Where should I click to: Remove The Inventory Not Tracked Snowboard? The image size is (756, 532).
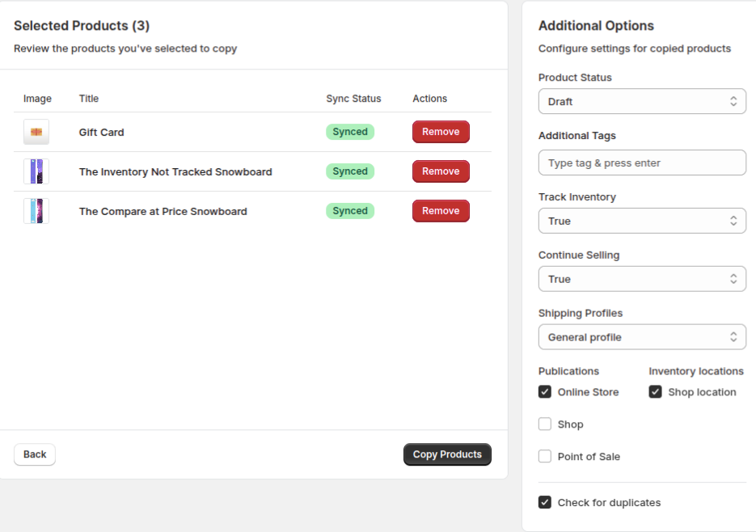[x=441, y=171]
